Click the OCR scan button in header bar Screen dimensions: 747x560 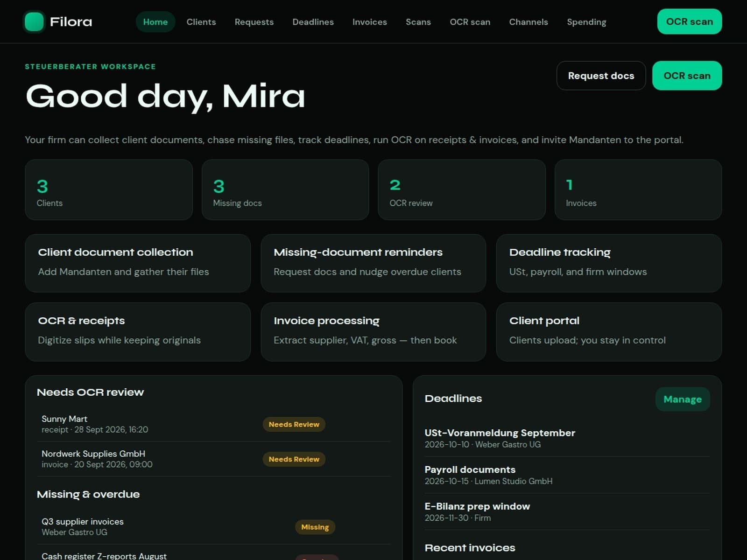click(689, 21)
